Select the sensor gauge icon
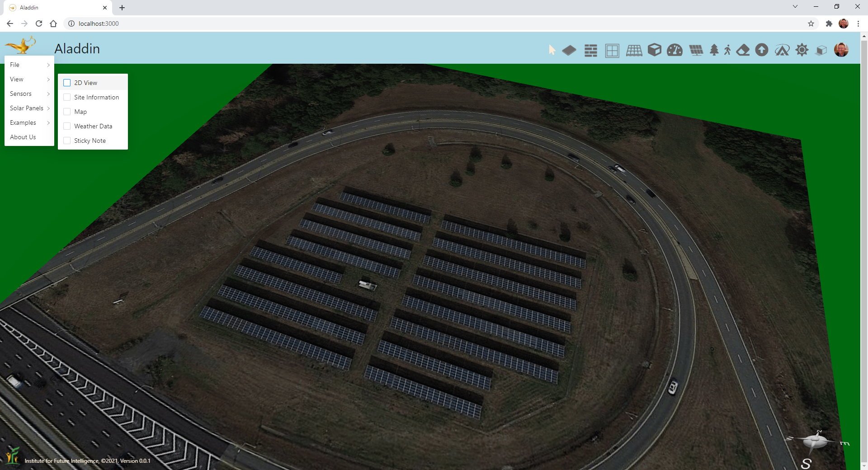Image resolution: width=868 pixels, height=470 pixels. click(x=675, y=50)
